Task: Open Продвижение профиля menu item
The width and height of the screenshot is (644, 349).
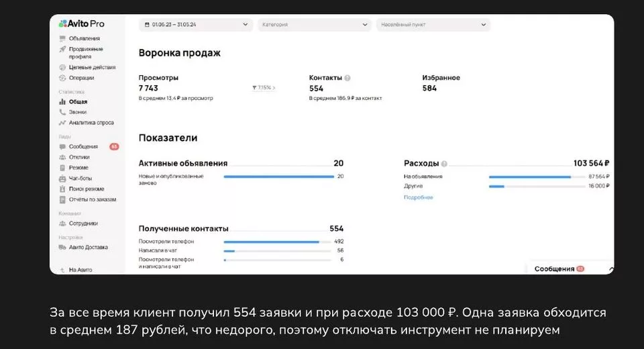Action: tap(86, 52)
